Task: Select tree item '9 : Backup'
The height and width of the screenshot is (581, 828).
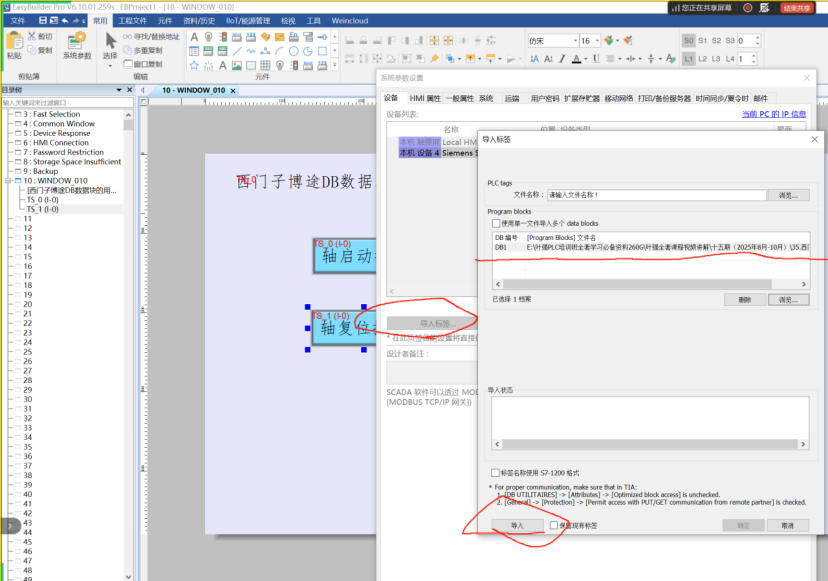Action: pos(41,171)
